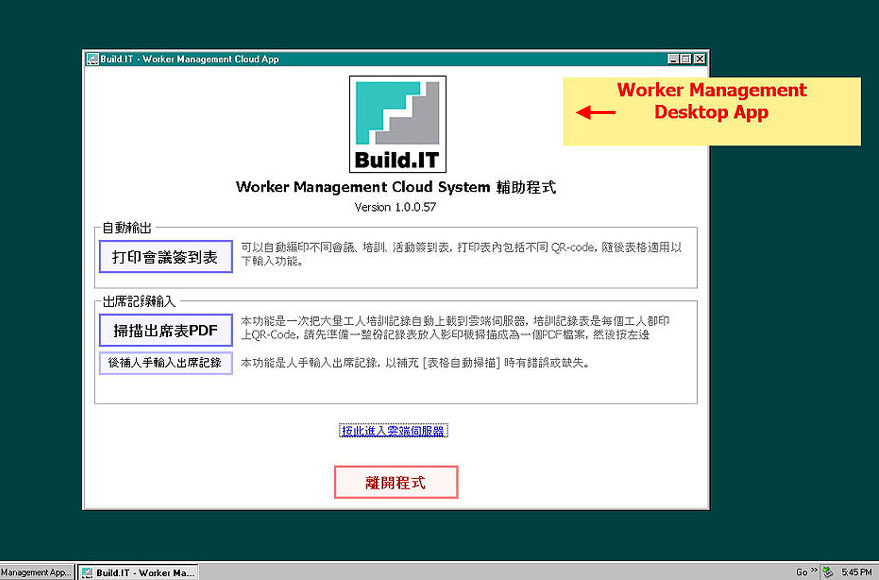Image resolution: width=879 pixels, height=580 pixels.
Task: Click the 出席記錄輸入 group label
Action: click(139, 301)
